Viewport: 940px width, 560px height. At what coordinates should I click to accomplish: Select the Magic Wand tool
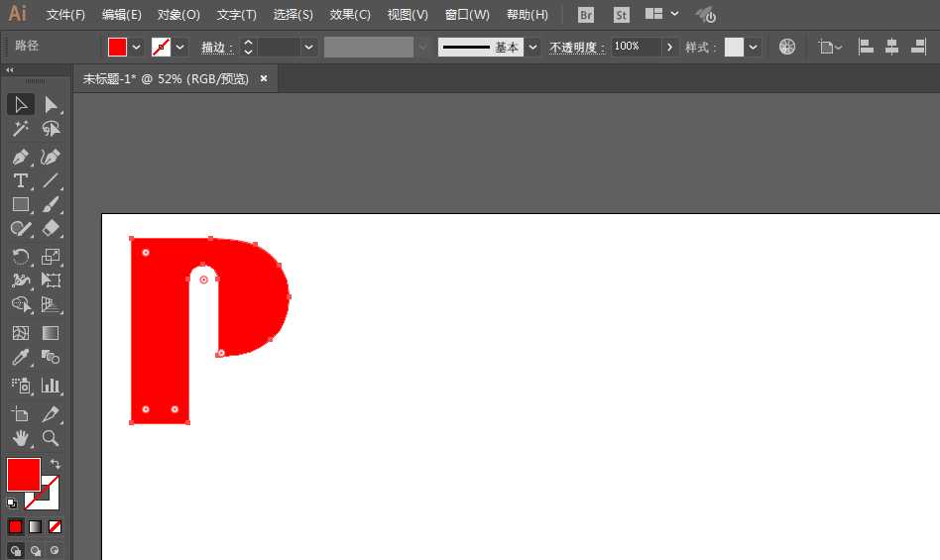click(x=20, y=129)
